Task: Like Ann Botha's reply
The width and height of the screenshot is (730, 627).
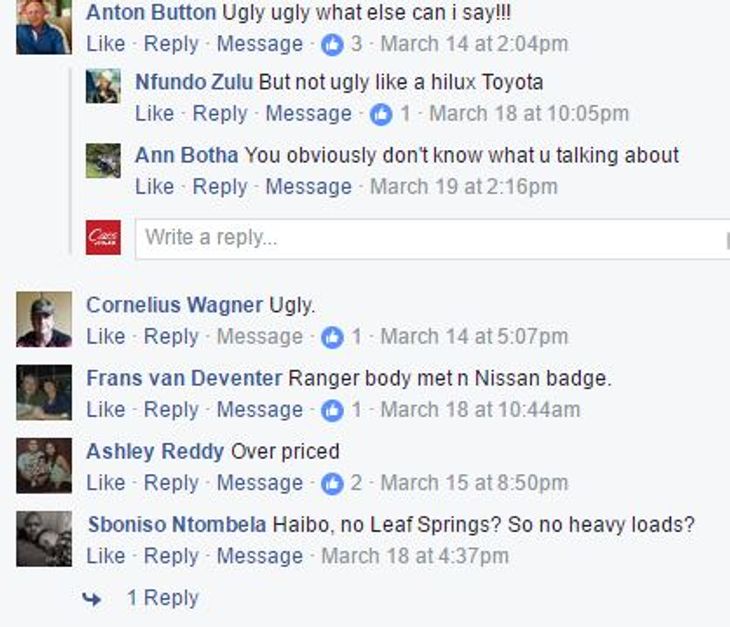Action: point(154,187)
